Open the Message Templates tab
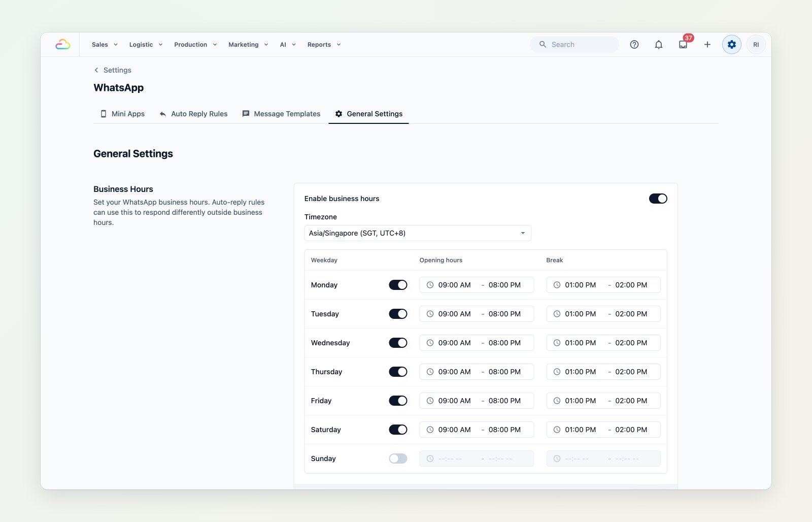Image resolution: width=812 pixels, height=522 pixels. pyautogui.click(x=281, y=114)
